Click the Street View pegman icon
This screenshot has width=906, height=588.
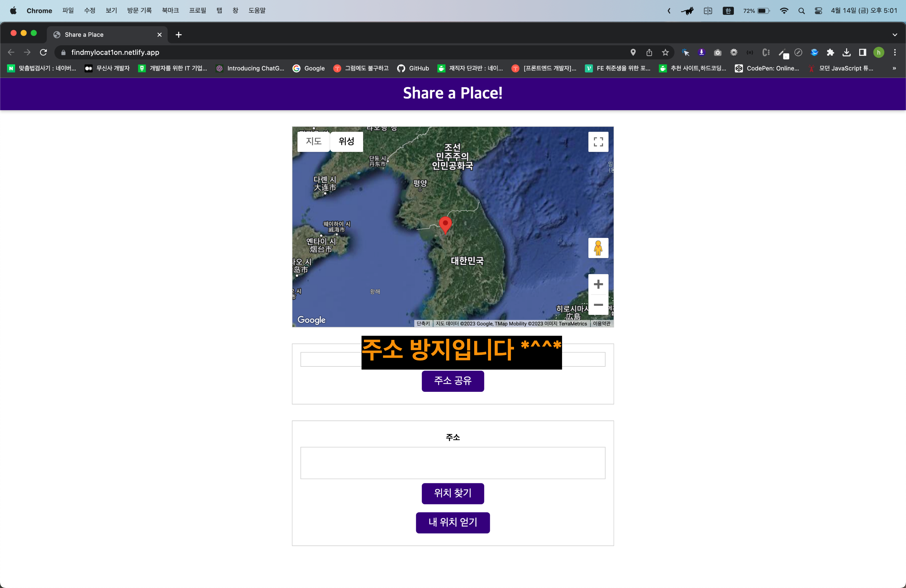(x=598, y=248)
